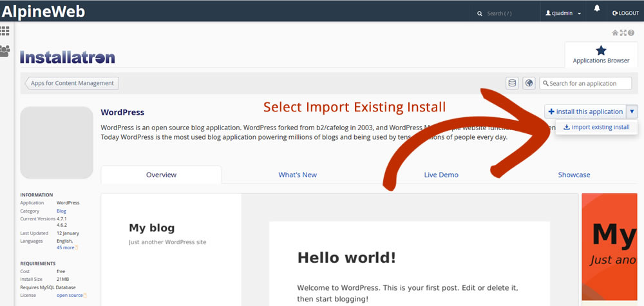This screenshot has height=306, width=644.
Task: Click the My blog screenshot preview
Action: 339,250
